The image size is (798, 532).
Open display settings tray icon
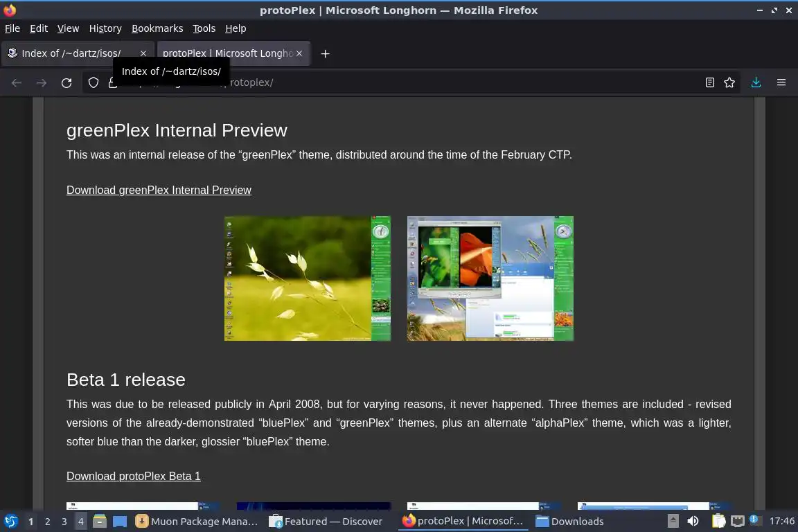click(738, 522)
